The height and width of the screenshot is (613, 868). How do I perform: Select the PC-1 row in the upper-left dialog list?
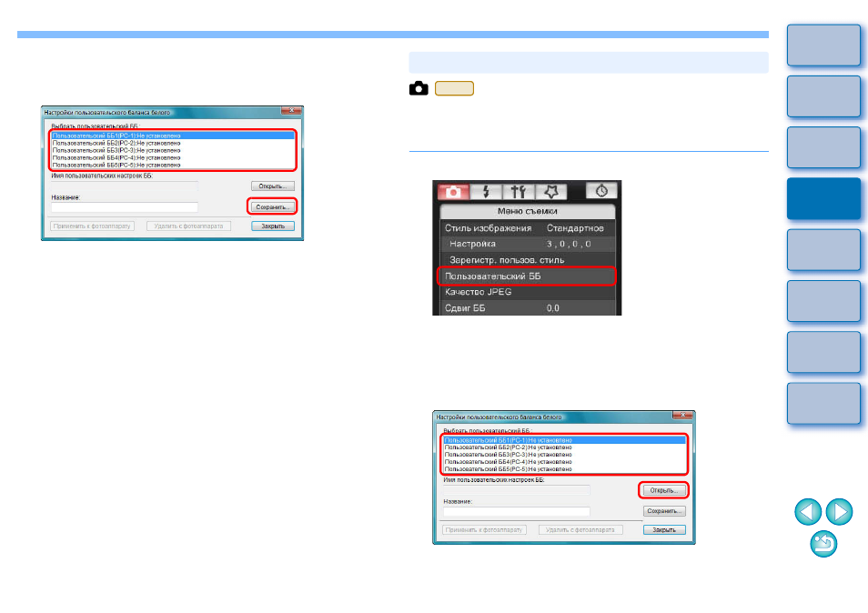point(173,136)
